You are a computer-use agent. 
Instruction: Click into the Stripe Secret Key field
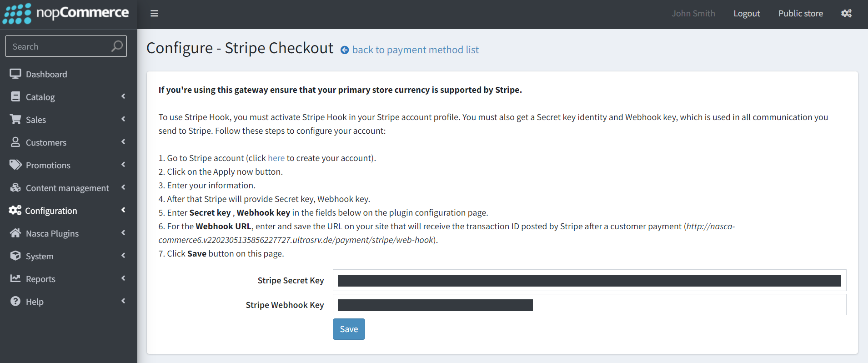click(x=589, y=281)
